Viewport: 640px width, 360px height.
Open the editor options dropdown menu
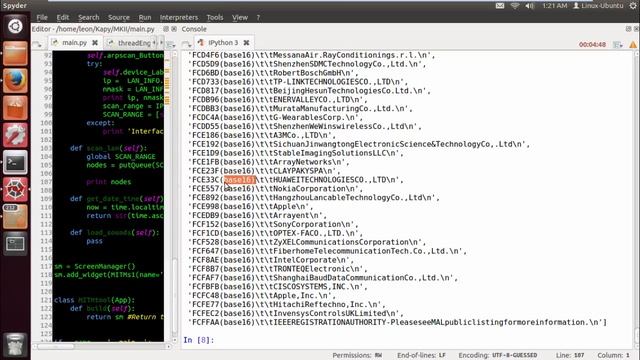pyautogui.click(x=170, y=44)
